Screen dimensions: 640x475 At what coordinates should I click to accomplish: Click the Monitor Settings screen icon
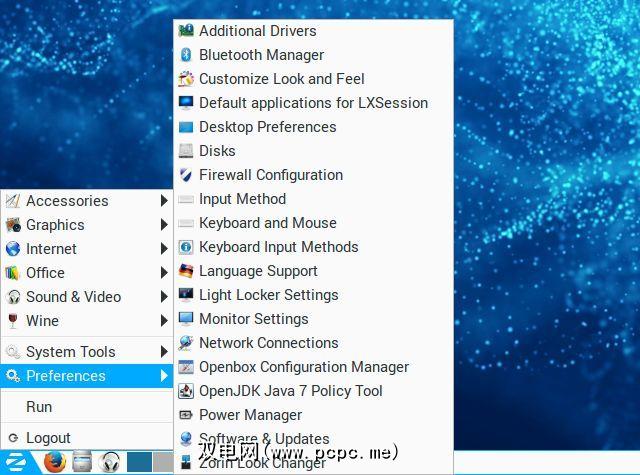pyautogui.click(x=186, y=319)
